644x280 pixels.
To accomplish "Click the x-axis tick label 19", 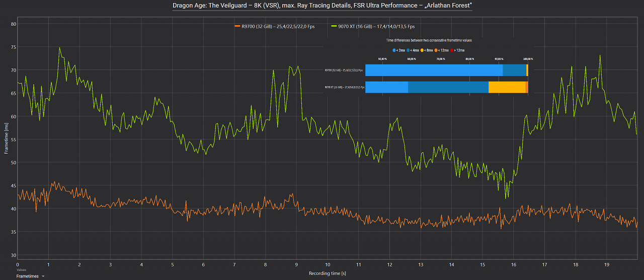I will click(607, 264).
